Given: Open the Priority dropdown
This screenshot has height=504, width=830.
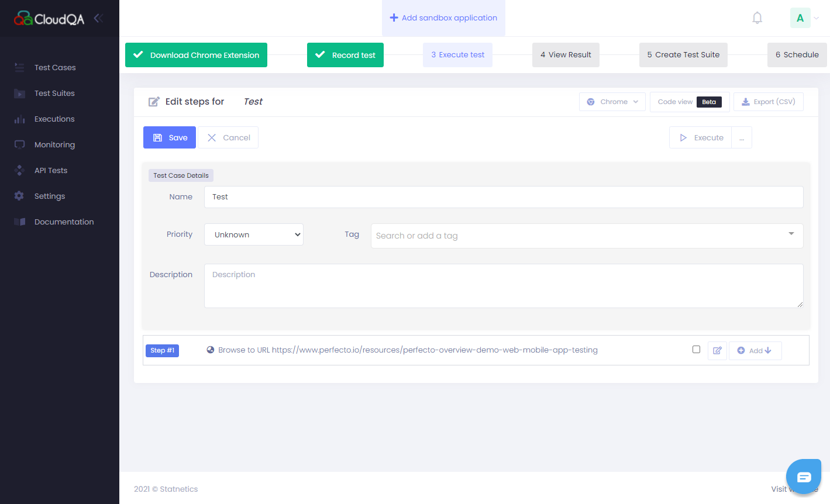Looking at the screenshot, I should point(254,234).
